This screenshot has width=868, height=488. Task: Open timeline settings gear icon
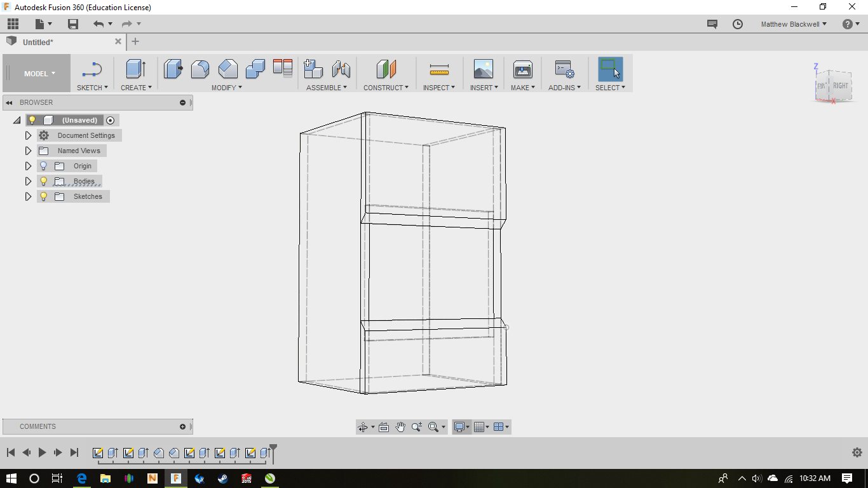(857, 452)
